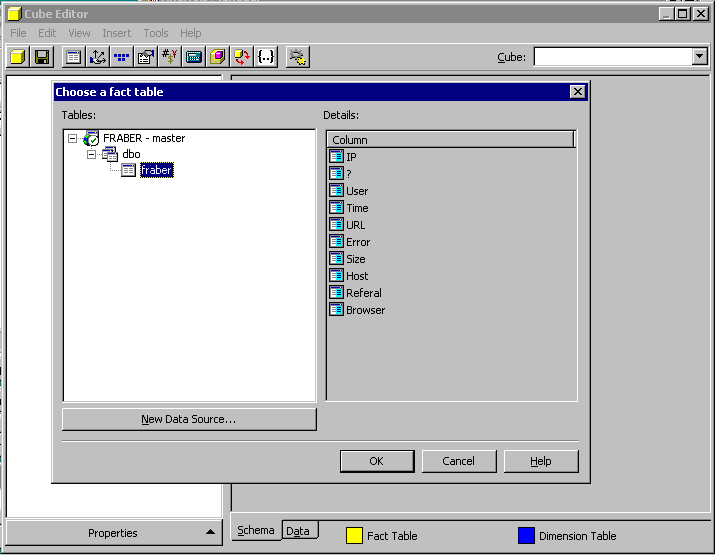Open the Tools menu
The width and height of the screenshot is (715, 555).
[x=156, y=33]
